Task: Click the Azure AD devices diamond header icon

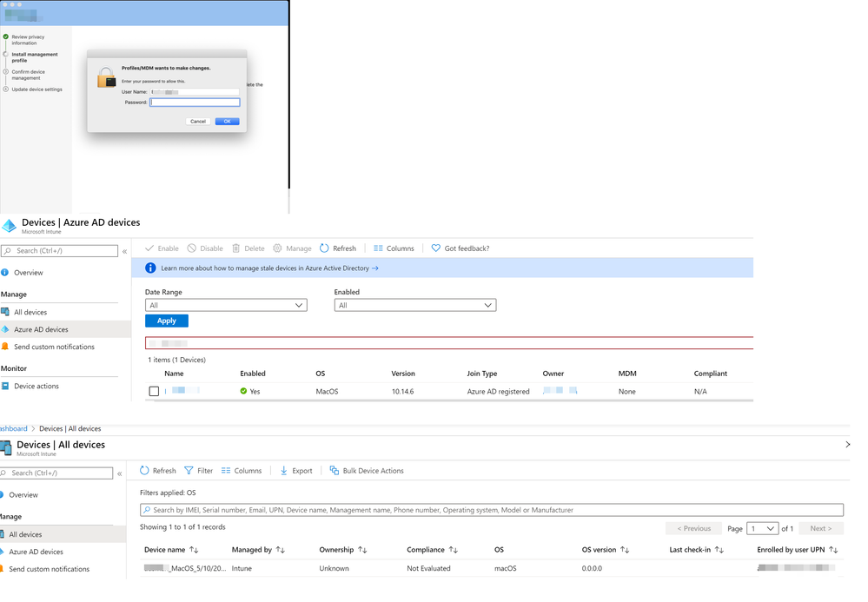Action: pos(9,225)
